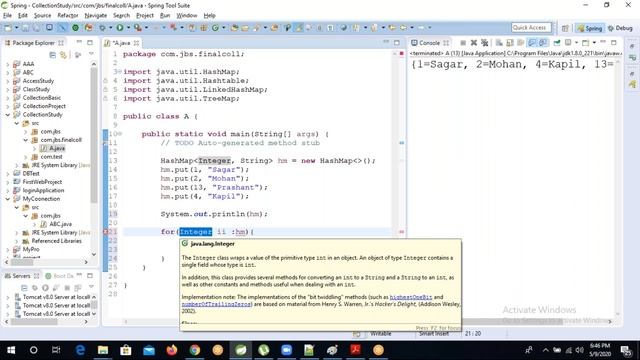640x360 pixels.
Task: Maximize the Console view
Action: tap(613, 42)
